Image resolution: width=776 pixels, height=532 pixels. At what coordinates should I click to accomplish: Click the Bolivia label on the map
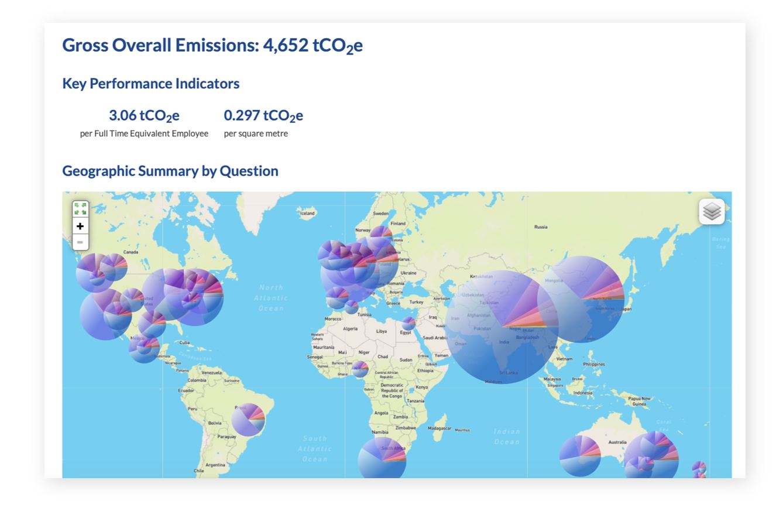coord(215,423)
